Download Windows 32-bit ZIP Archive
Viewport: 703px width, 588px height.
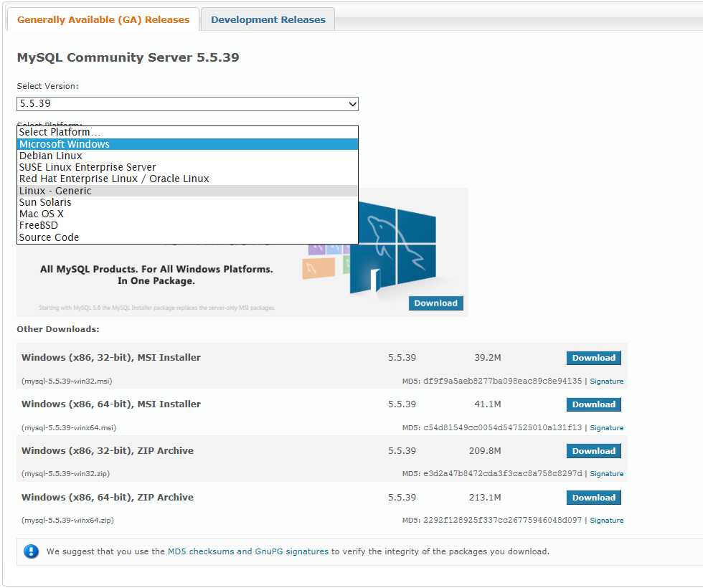coord(594,451)
